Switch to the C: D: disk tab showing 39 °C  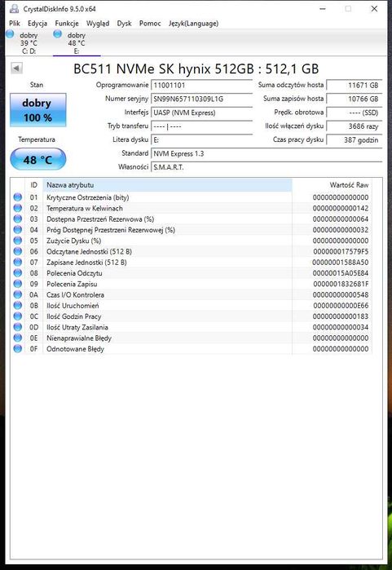point(29,43)
